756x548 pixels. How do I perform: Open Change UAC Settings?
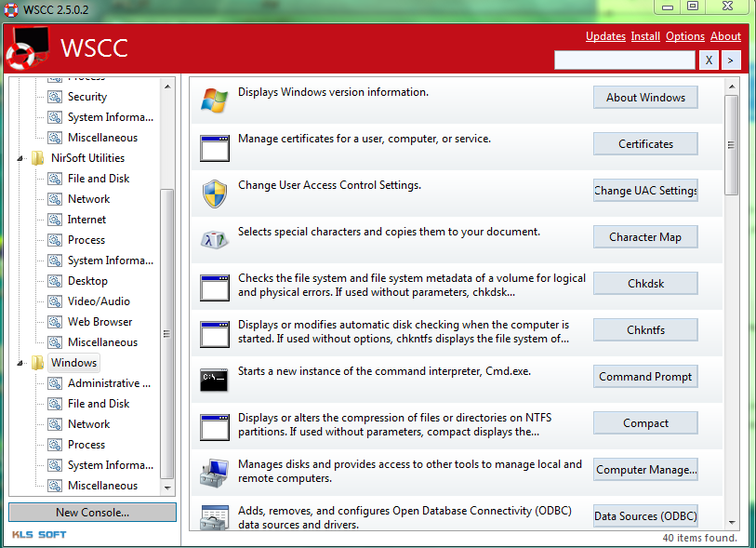(645, 191)
